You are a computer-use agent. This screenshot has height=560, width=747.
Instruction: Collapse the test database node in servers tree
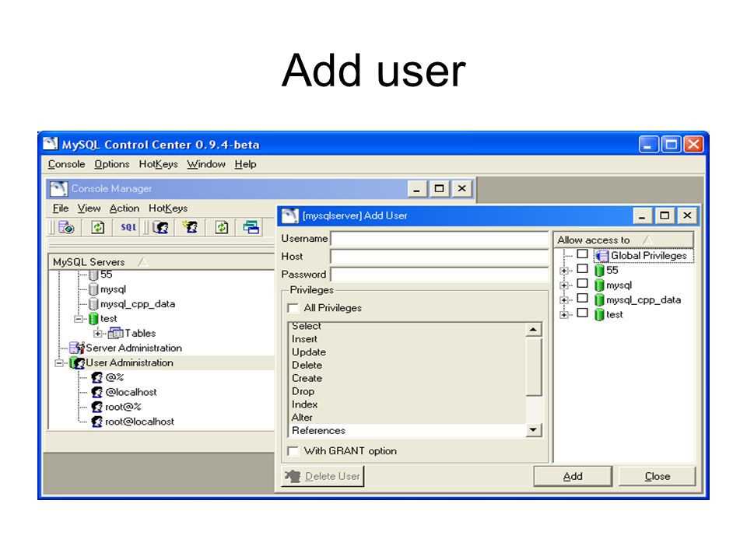click(78, 319)
